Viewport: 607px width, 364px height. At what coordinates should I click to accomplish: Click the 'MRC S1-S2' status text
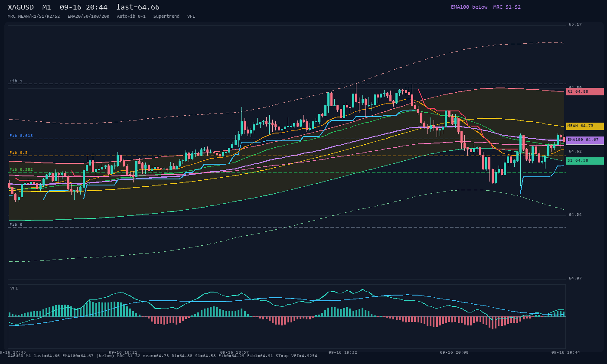(x=507, y=7)
